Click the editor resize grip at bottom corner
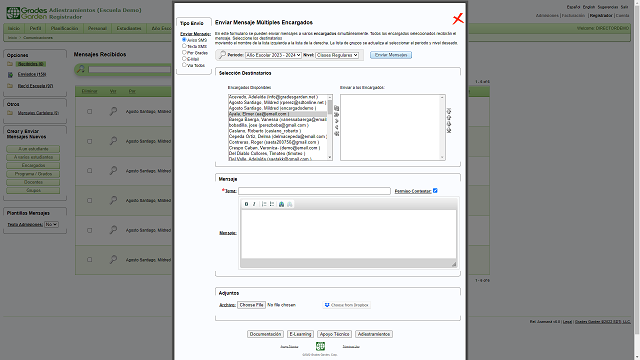This screenshot has width=640, height=360. (x=453, y=264)
